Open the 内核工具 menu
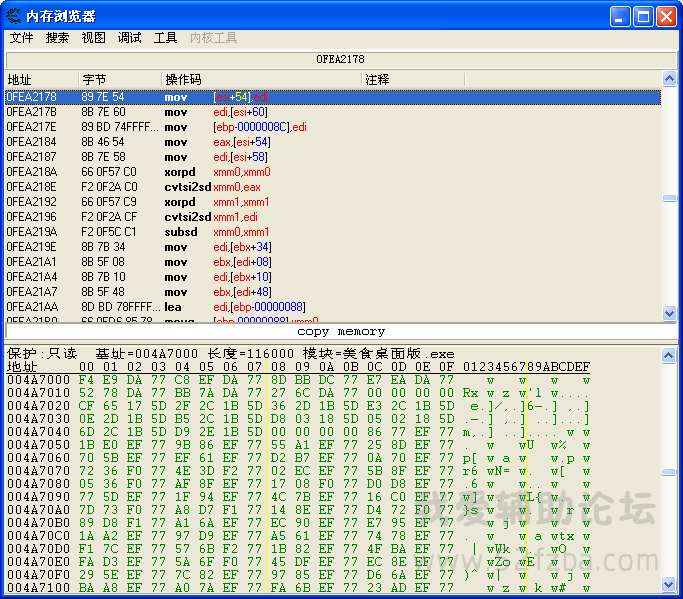 pyautogui.click(x=213, y=38)
